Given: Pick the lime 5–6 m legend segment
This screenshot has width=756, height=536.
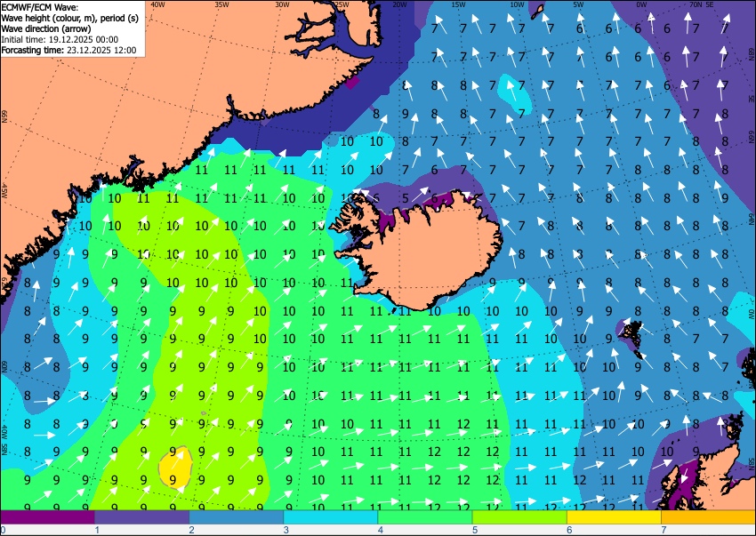Looking at the screenshot, I should (x=519, y=517).
